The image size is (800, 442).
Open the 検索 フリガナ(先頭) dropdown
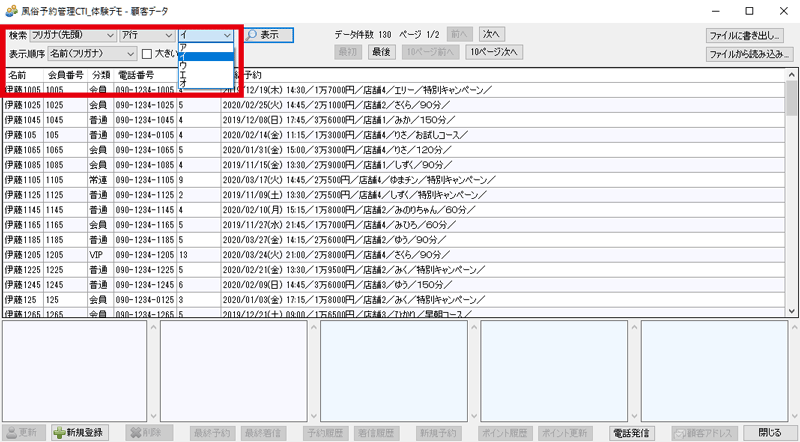pyautogui.click(x=71, y=35)
